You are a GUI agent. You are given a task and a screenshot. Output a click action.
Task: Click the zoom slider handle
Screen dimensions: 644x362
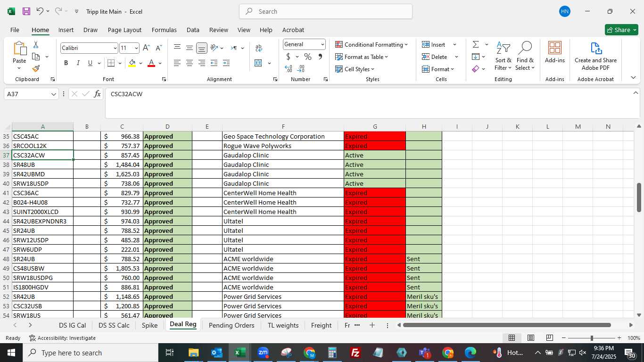pos(592,338)
